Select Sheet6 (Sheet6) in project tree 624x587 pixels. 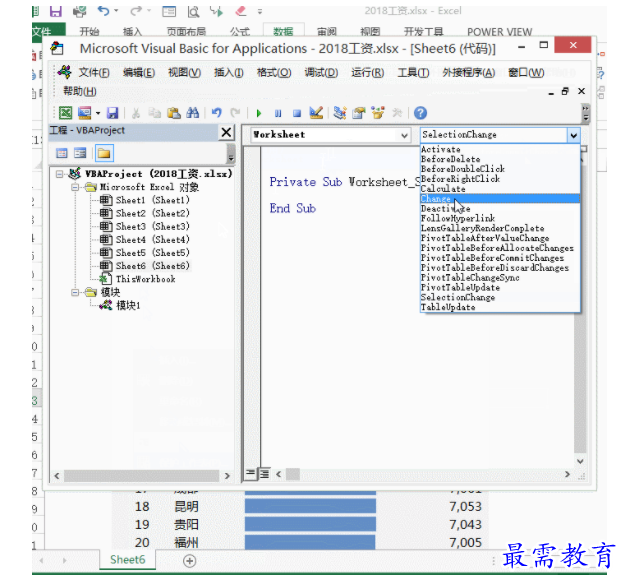point(152,266)
